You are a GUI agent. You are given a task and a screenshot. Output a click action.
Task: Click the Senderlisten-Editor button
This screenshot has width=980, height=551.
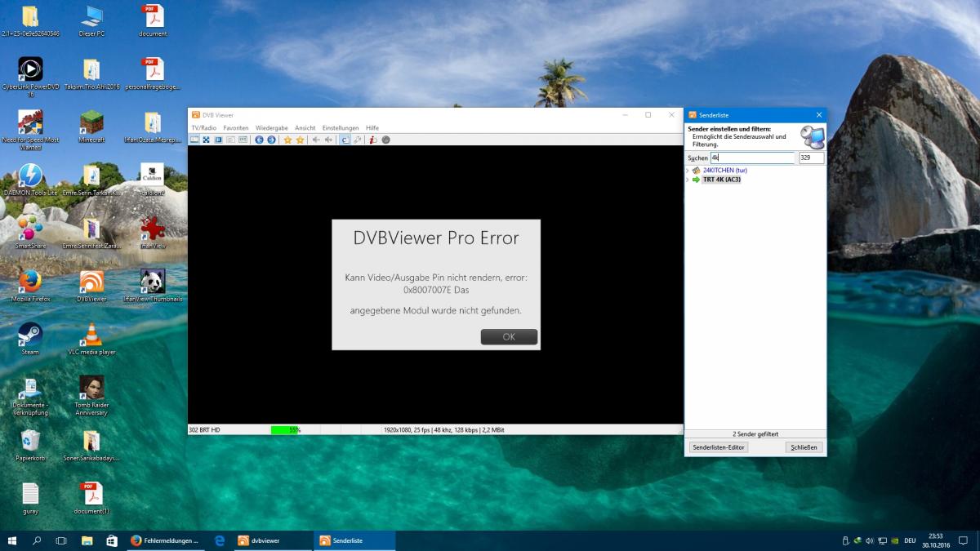[x=719, y=447]
